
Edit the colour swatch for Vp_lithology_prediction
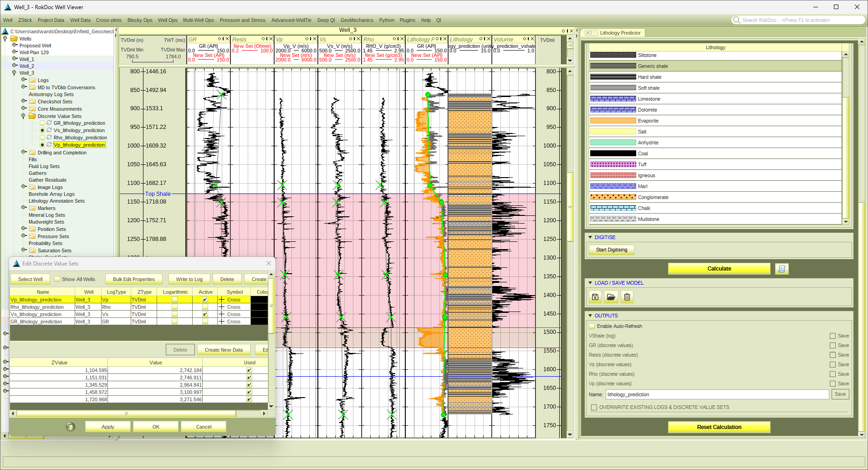[259, 299]
